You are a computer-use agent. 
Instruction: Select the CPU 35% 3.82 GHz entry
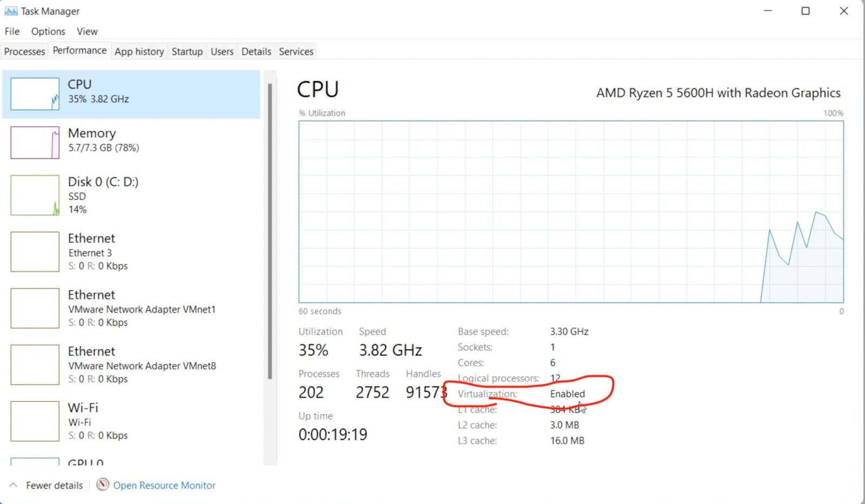click(x=131, y=94)
